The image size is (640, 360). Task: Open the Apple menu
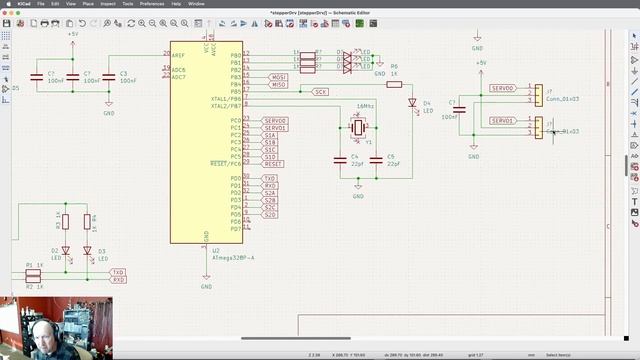coord(8,4)
